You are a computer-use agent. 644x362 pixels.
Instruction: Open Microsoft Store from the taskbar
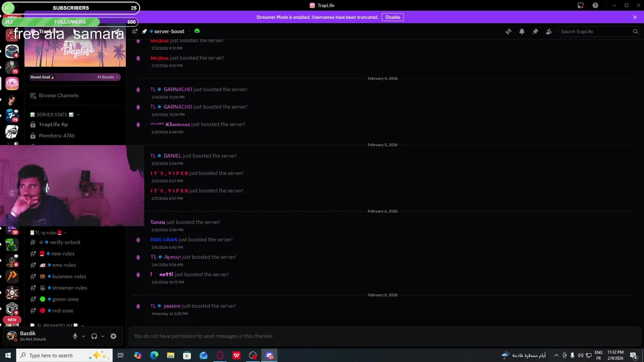pos(187,355)
